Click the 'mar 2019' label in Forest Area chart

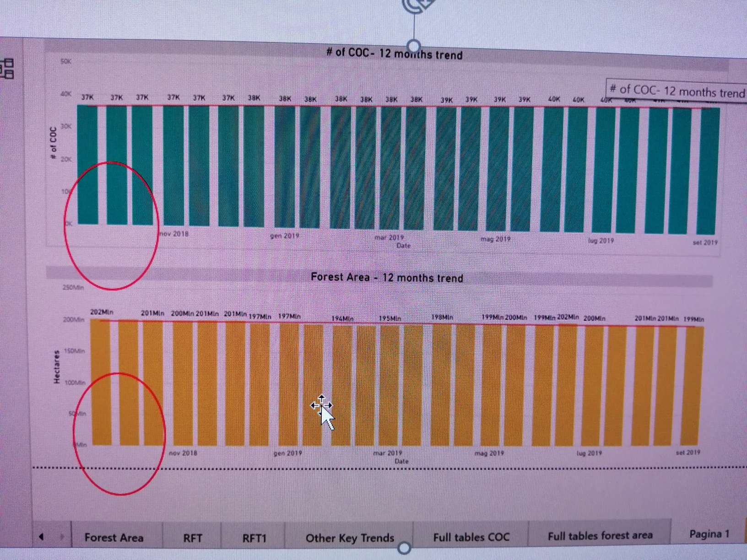pos(387,453)
